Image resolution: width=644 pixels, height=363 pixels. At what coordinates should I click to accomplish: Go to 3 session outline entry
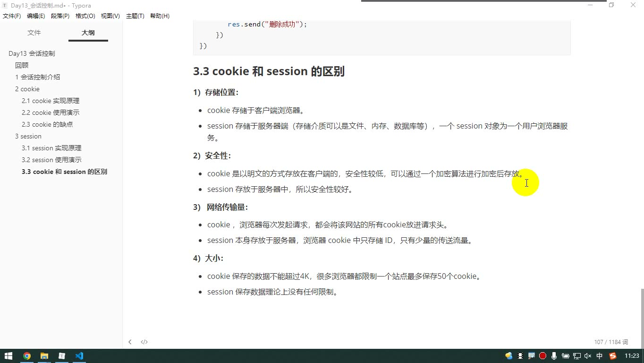point(28,136)
